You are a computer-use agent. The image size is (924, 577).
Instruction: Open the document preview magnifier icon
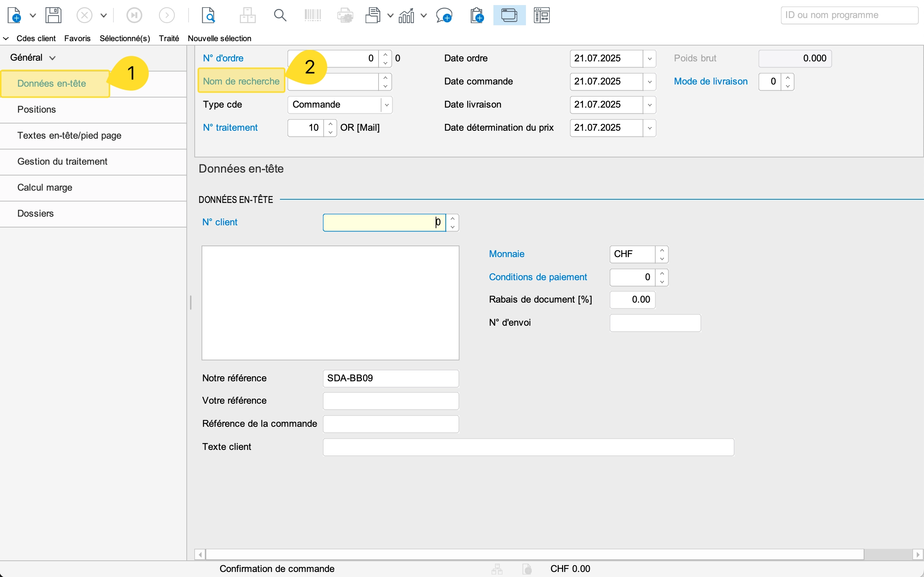[208, 16]
